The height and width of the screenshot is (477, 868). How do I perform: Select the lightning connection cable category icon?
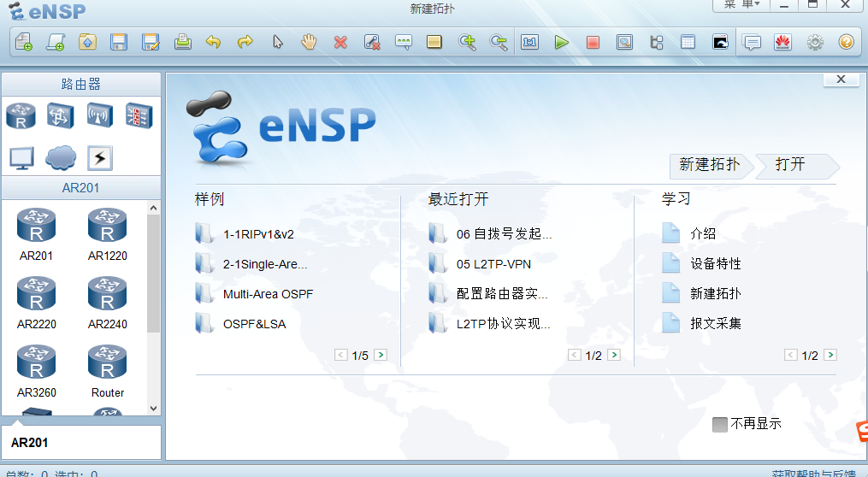pyautogui.click(x=100, y=158)
